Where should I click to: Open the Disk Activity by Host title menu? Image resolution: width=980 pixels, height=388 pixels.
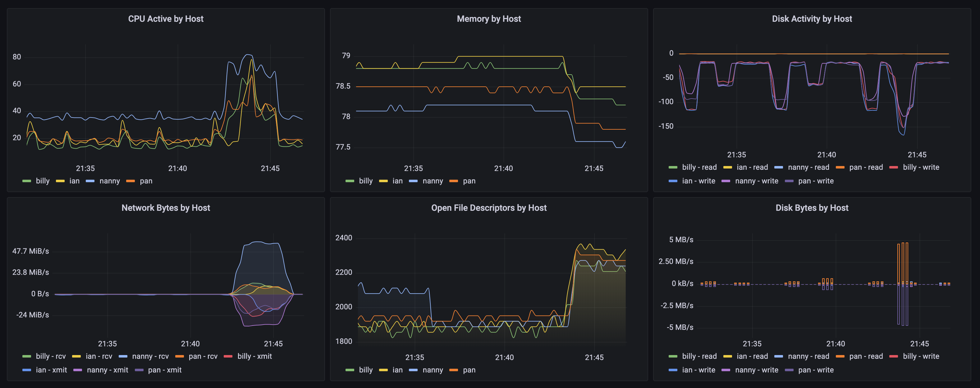pos(812,19)
